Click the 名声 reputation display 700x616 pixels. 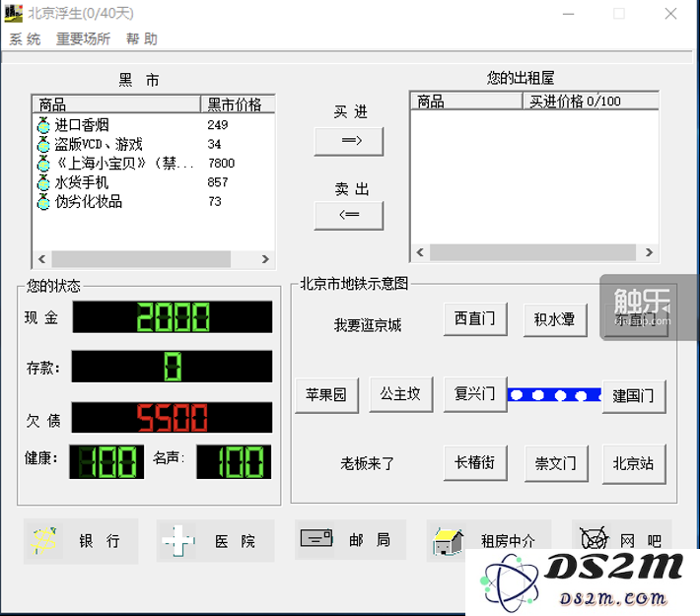tap(234, 461)
